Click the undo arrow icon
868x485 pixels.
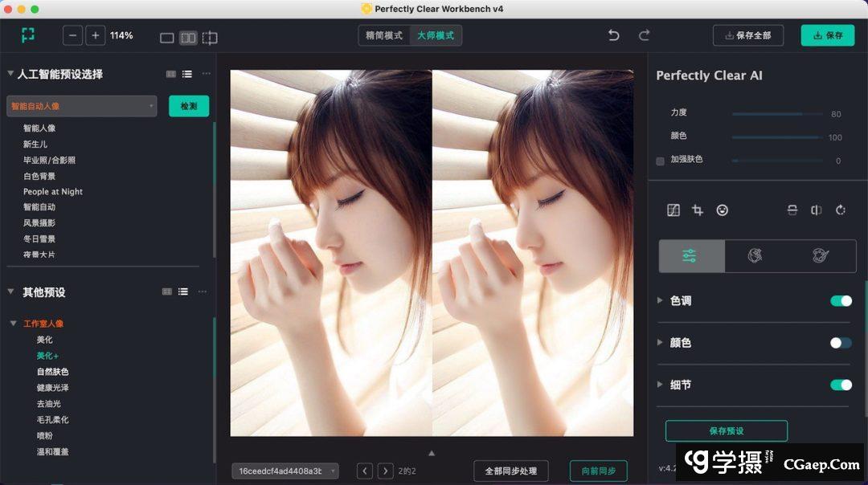(614, 35)
